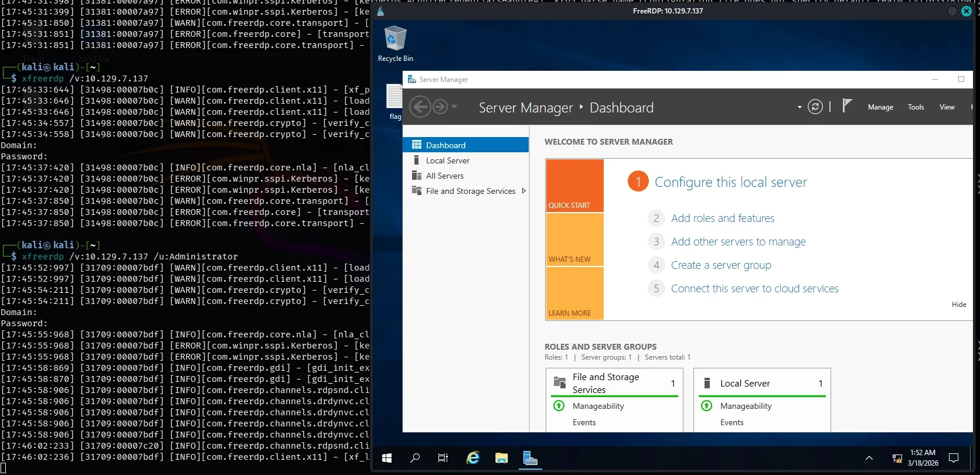This screenshot has width=980, height=475.
Task: Click Events in the Local Server tile
Action: pos(731,422)
